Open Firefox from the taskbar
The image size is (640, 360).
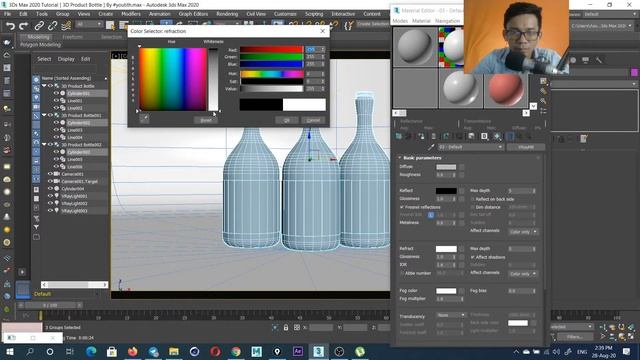(133, 351)
